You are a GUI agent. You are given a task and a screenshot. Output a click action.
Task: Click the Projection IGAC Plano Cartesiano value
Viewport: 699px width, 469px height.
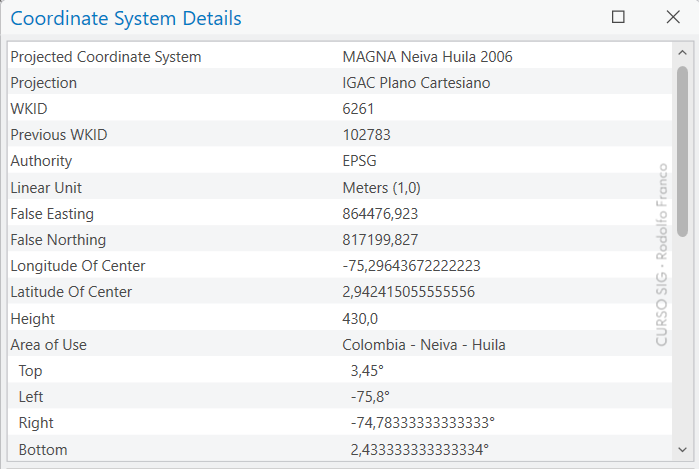click(416, 83)
